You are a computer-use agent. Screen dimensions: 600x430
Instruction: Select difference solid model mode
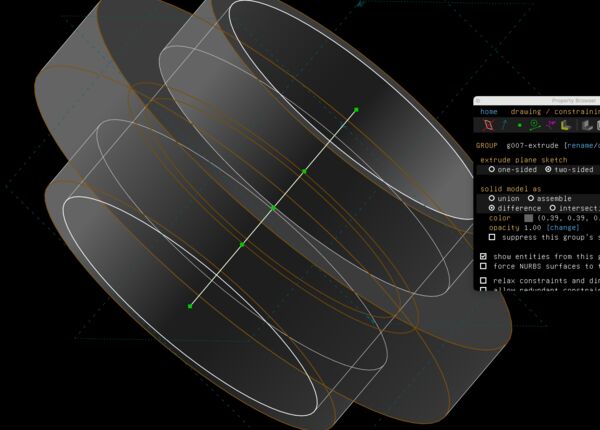coord(515,208)
